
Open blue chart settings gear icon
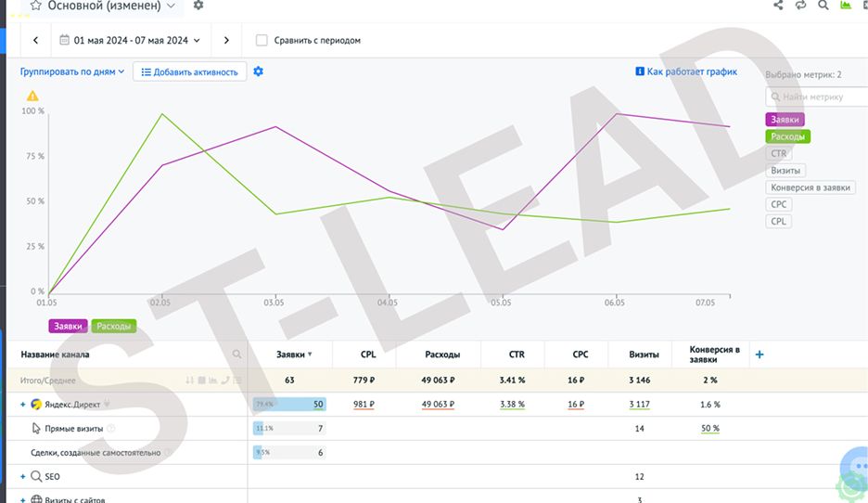coord(258,71)
